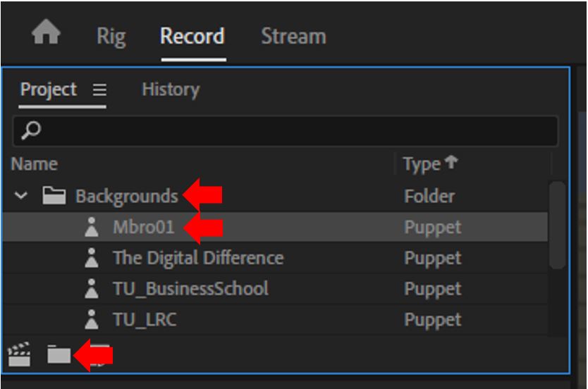Select the Record workspace tab

click(192, 37)
